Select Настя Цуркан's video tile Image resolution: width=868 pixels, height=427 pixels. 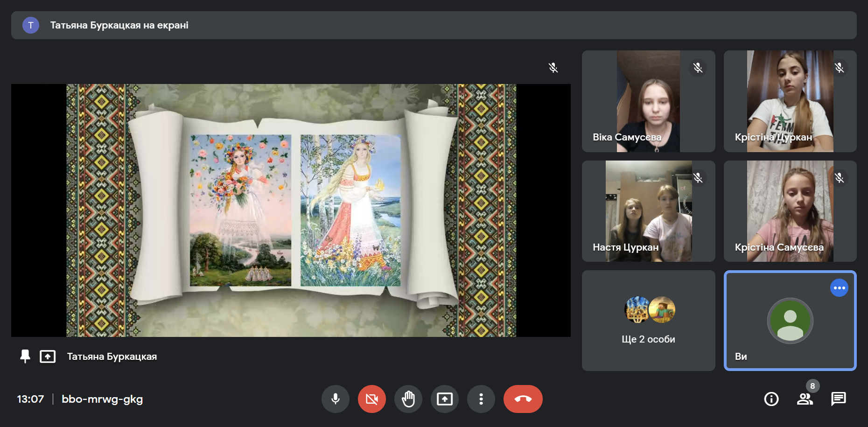[x=648, y=211]
